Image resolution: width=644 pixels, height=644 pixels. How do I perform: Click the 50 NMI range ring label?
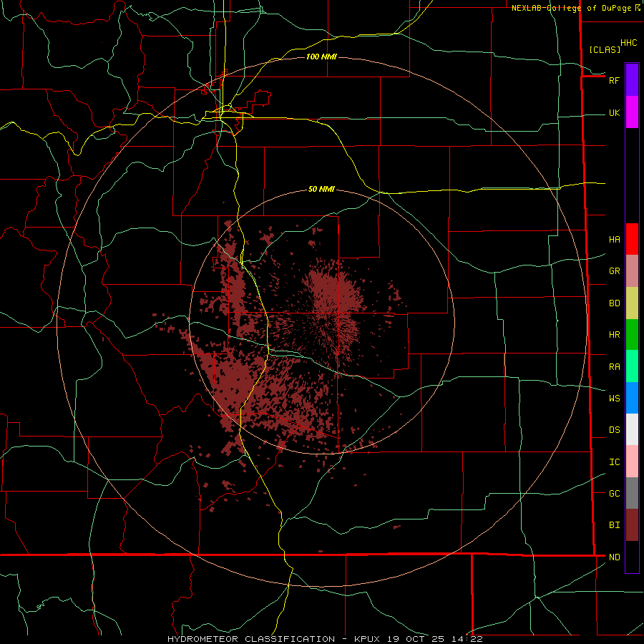coord(321,189)
